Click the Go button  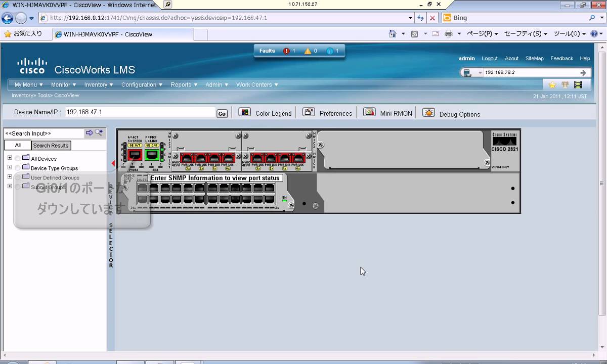click(222, 114)
